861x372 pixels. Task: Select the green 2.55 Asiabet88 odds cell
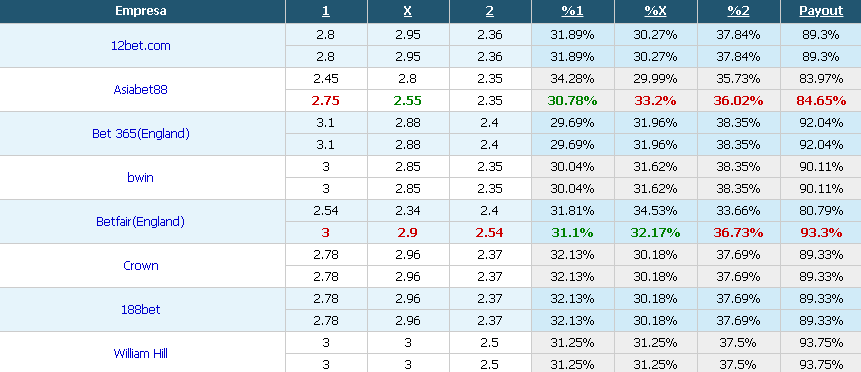(408, 101)
